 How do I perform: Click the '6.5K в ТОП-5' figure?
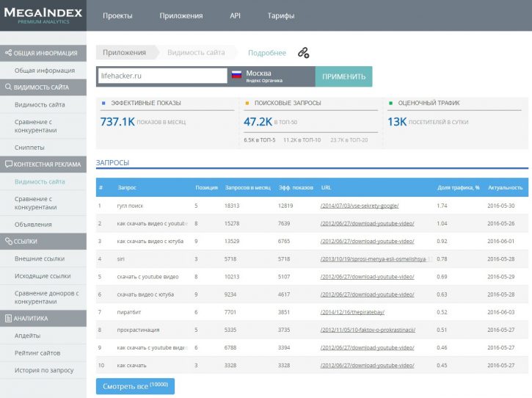point(260,140)
